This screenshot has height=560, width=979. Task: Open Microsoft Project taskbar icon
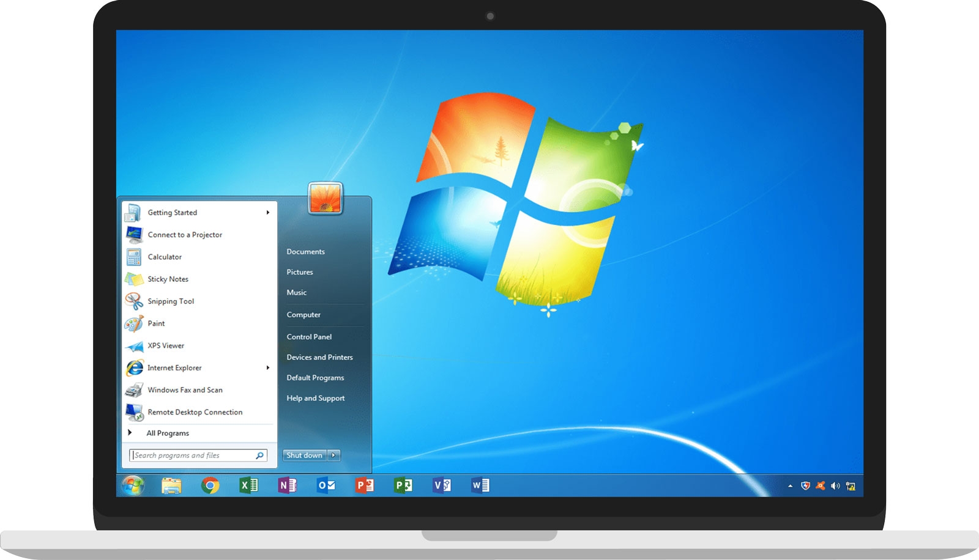click(403, 485)
